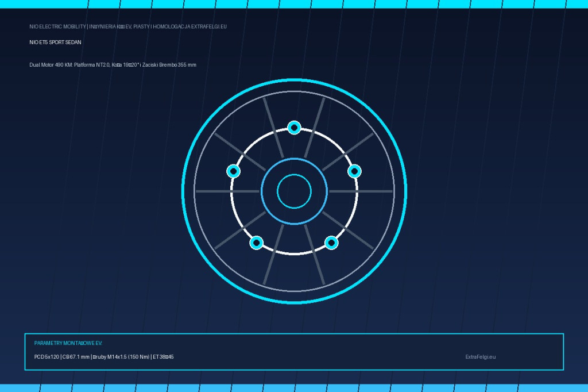This screenshot has height=392, width=588.
Task: Select the upper-right bolt hole of the wheel
Action: [354, 171]
